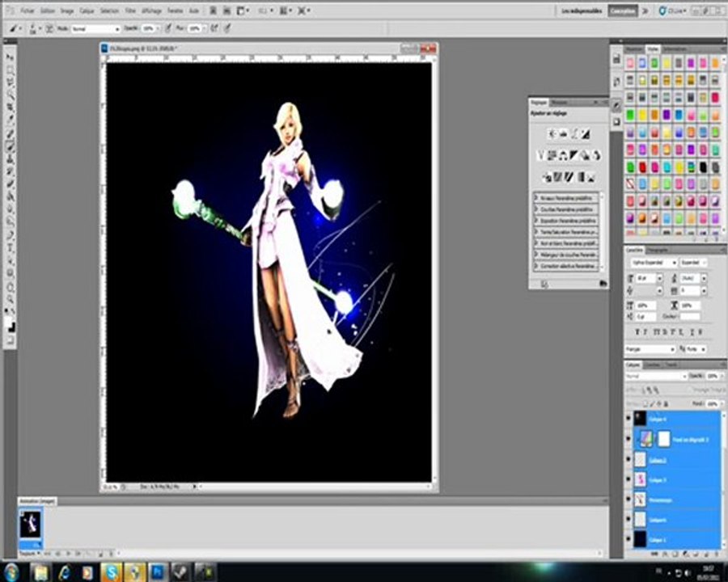Open the Calque menu
728x582 pixels.
point(87,11)
